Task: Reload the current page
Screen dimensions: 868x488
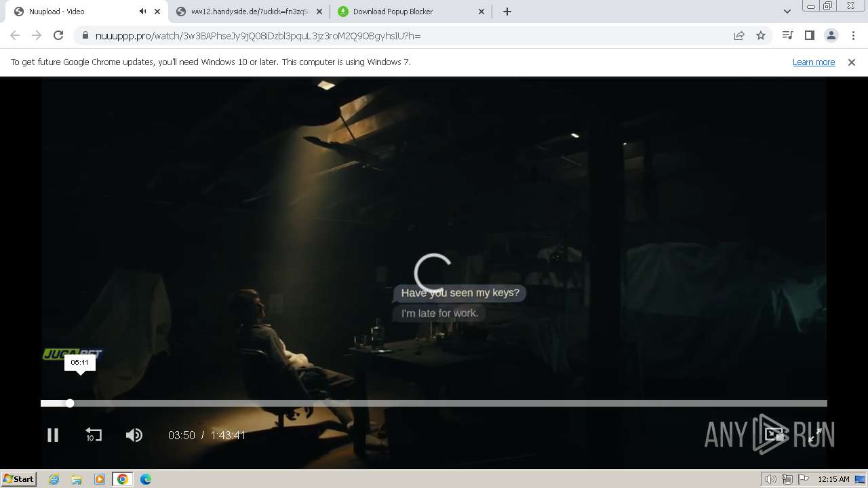Action: pos(58,35)
